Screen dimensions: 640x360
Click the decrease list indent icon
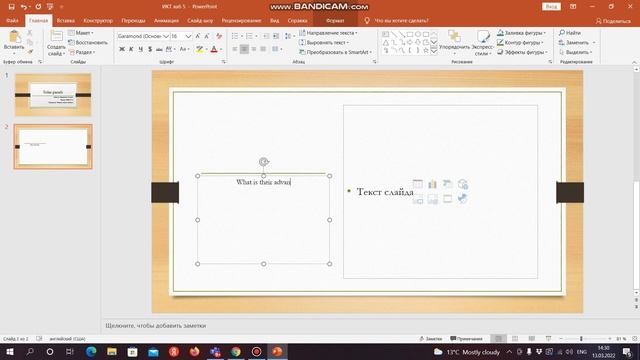point(266,36)
